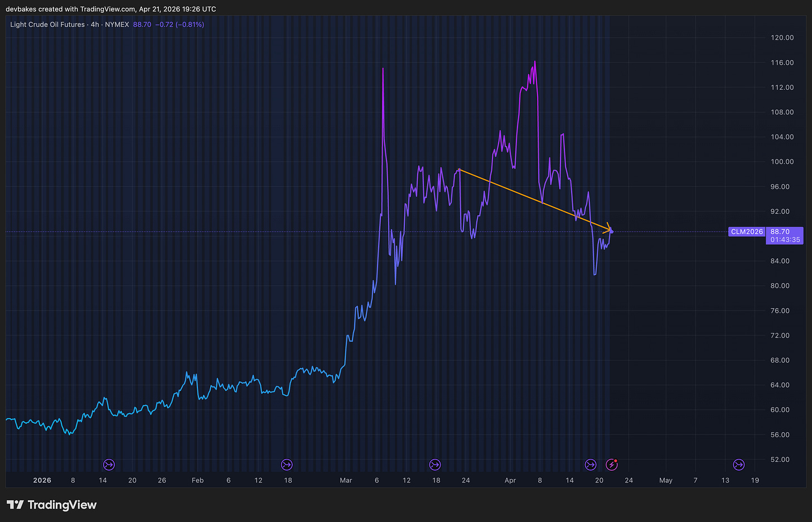Click the contract roll icon in mid-May
812x522 pixels.
click(x=739, y=465)
